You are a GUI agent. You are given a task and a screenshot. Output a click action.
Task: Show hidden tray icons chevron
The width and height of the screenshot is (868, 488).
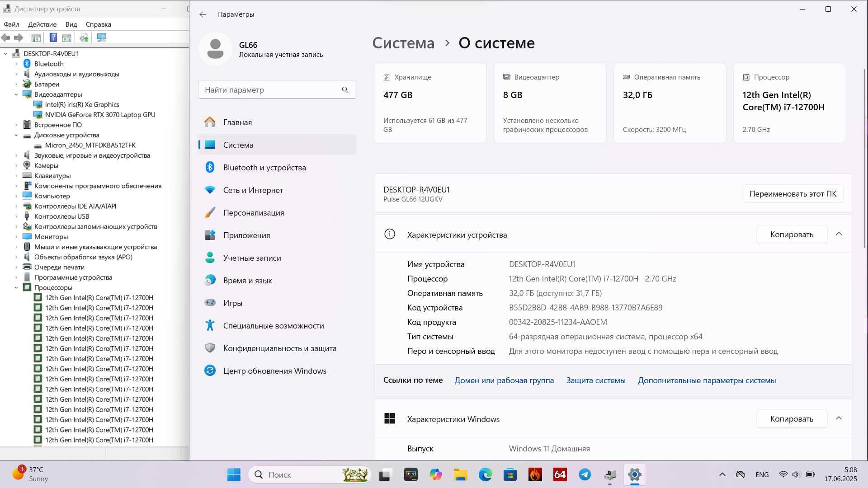pos(722,474)
